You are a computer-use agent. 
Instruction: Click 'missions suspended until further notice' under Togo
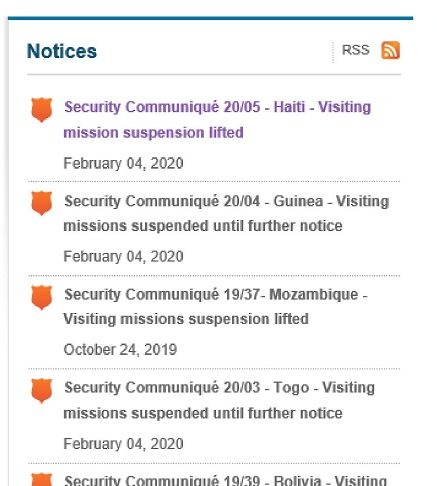click(203, 413)
